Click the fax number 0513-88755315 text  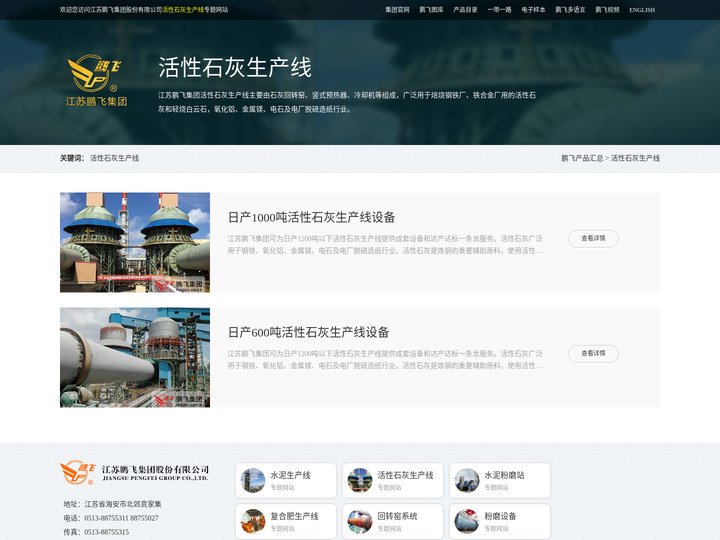coord(107,532)
